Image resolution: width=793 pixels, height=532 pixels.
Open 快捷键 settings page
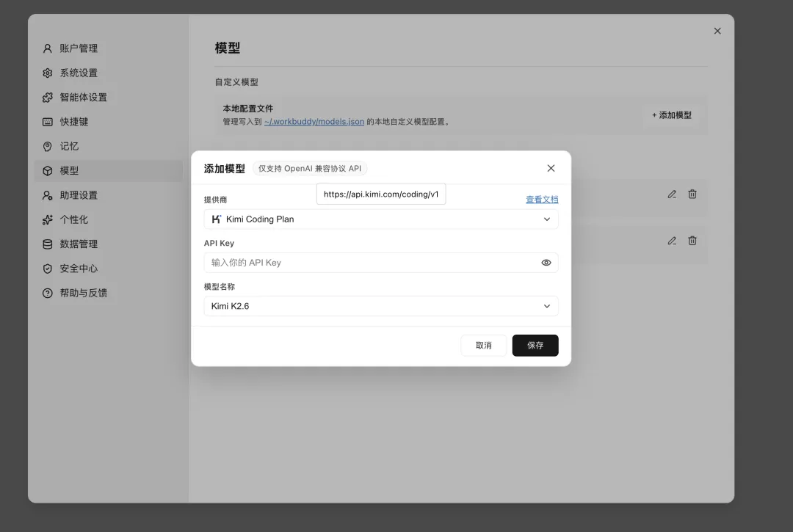108,122
